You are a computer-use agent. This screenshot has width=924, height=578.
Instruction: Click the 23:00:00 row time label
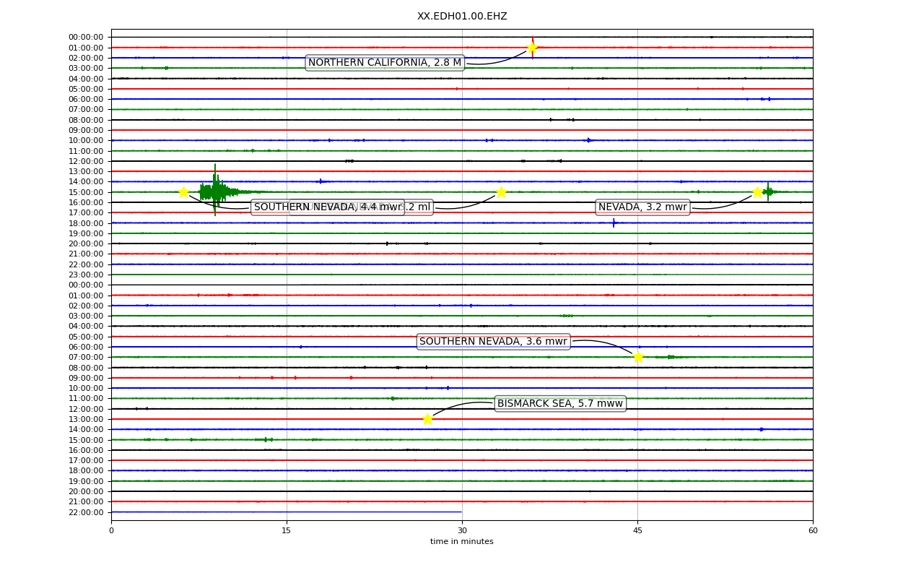(86, 275)
